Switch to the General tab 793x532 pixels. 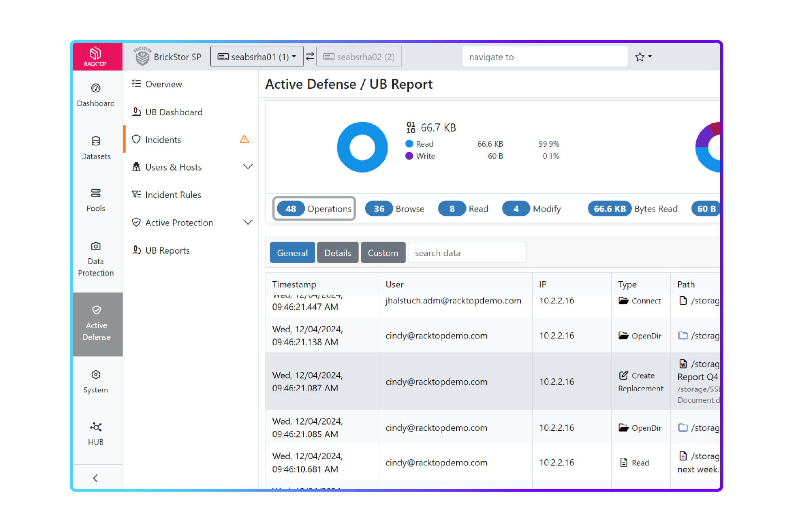292,253
